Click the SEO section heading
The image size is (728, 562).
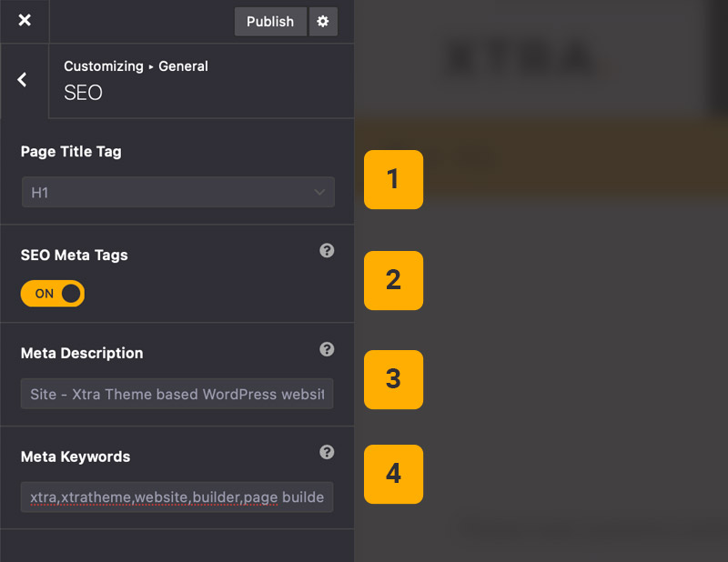(83, 93)
